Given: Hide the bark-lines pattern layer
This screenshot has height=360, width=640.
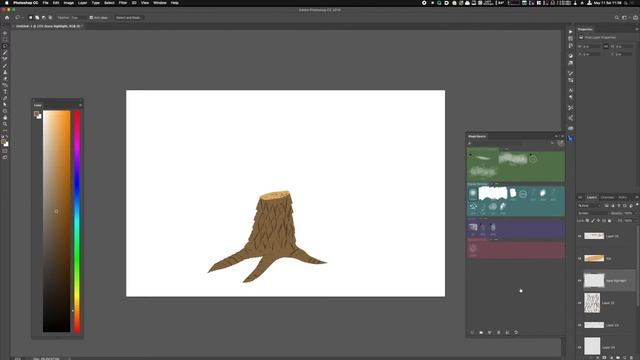Looking at the screenshot, I should click(x=580, y=303).
